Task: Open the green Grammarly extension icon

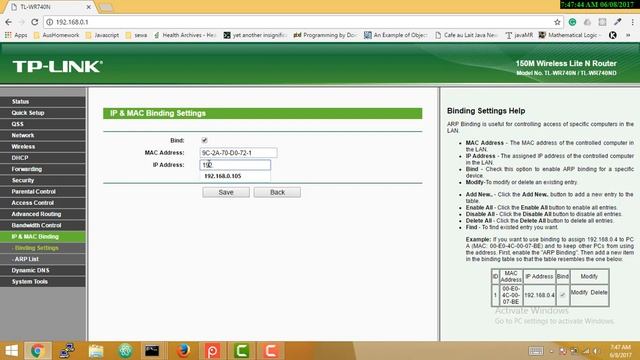Action: click(572, 22)
